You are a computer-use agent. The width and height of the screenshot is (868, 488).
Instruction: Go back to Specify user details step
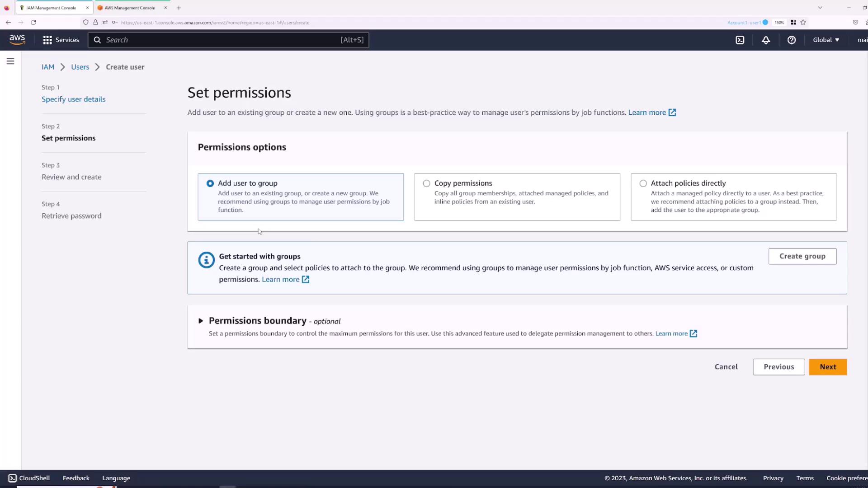[73, 99]
